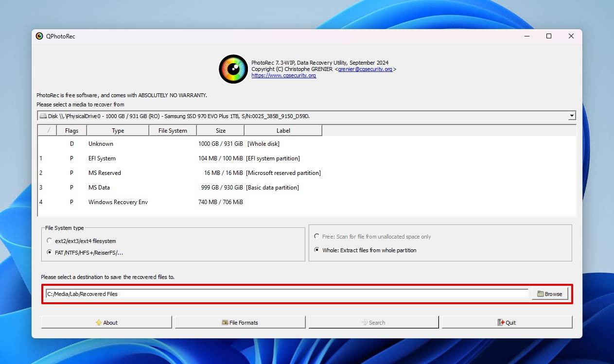
Task: Click the PhotoRec eye logo image
Action: pyautogui.click(x=233, y=69)
